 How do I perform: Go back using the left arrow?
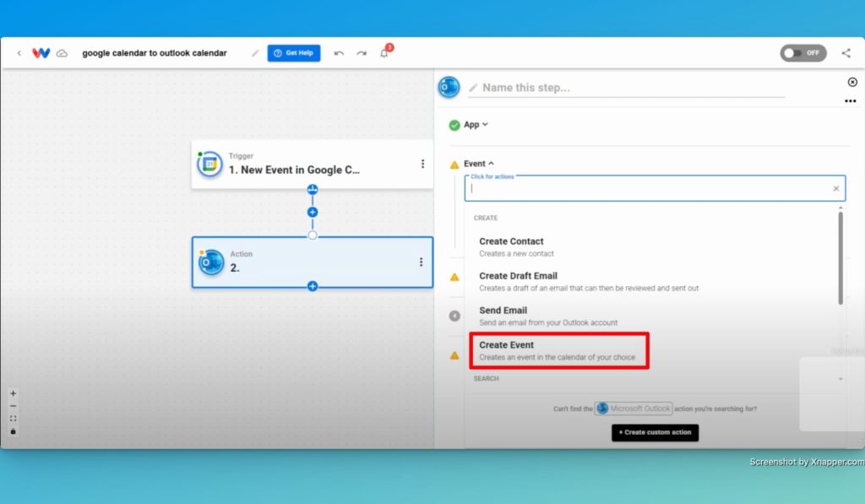(19, 53)
